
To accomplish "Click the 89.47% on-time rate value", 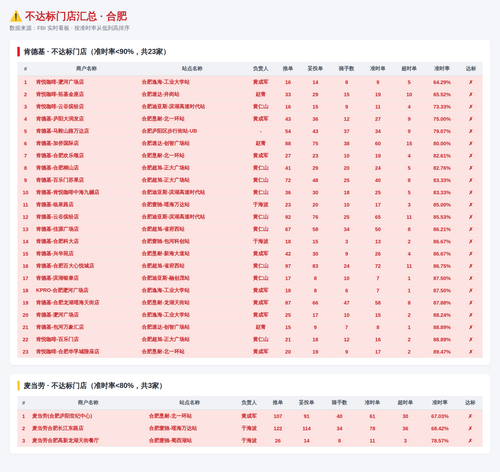I will 442,352.
